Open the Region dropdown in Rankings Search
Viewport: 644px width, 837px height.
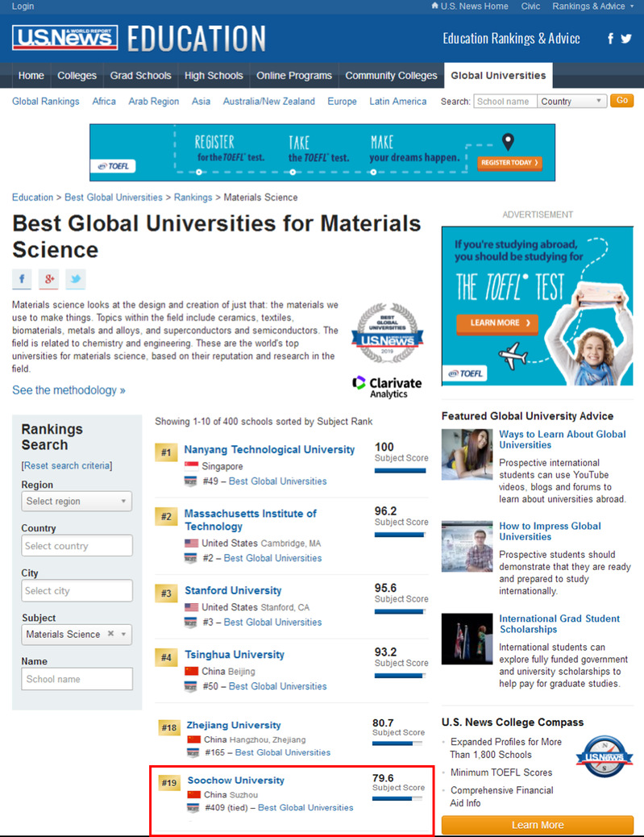pos(77,502)
